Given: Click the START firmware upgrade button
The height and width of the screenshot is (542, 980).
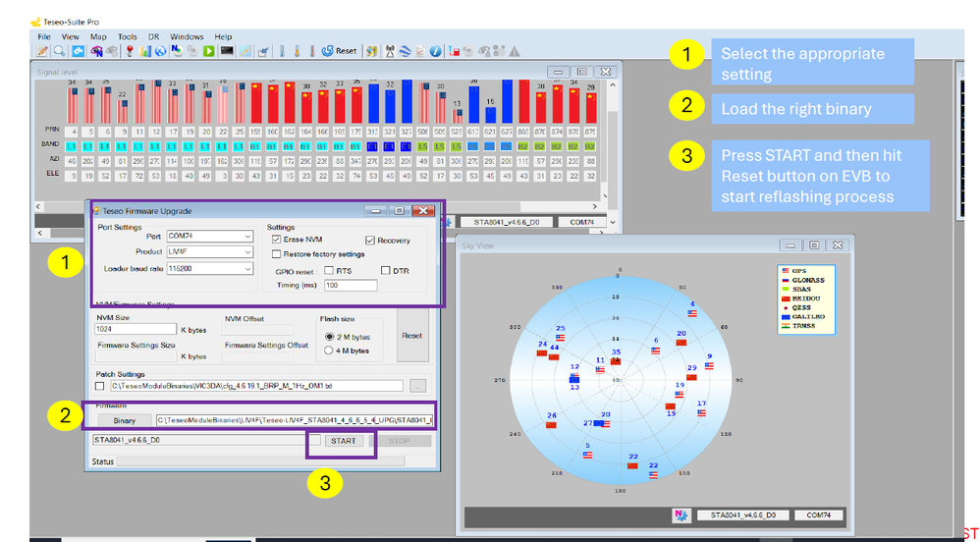Looking at the screenshot, I should (x=343, y=441).
